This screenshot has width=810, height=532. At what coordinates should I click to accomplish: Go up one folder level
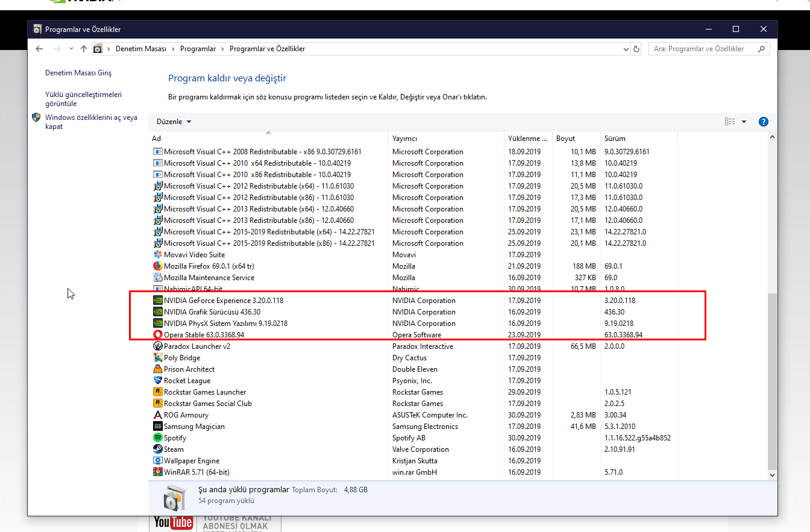click(84, 49)
